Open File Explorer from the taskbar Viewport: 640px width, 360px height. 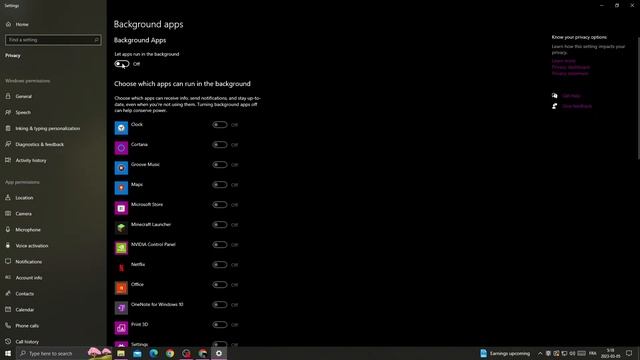point(121,353)
